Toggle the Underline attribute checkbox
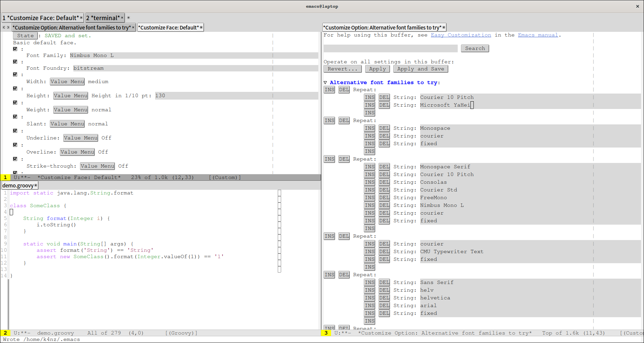This screenshot has width=644, height=343. point(15,131)
